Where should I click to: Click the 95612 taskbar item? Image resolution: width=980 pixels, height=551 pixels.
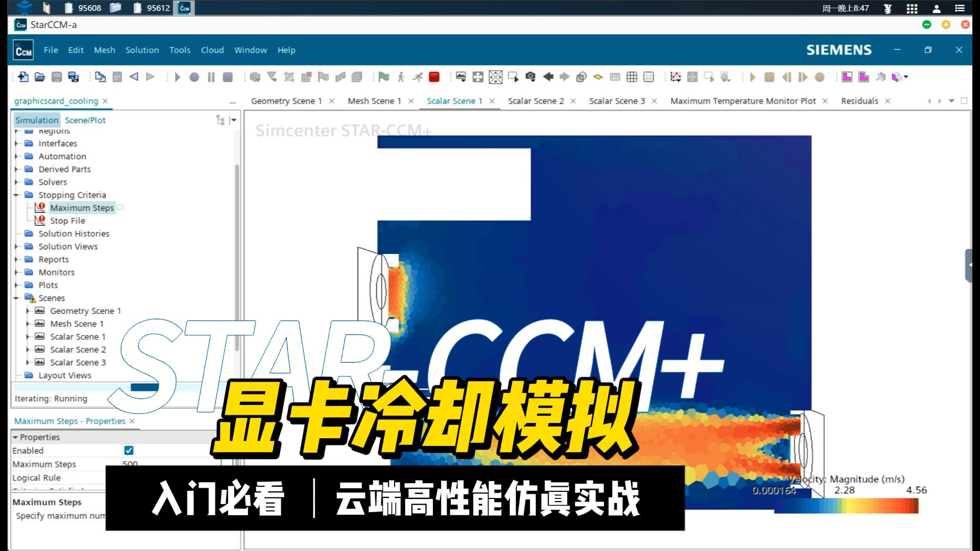tap(152, 8)
